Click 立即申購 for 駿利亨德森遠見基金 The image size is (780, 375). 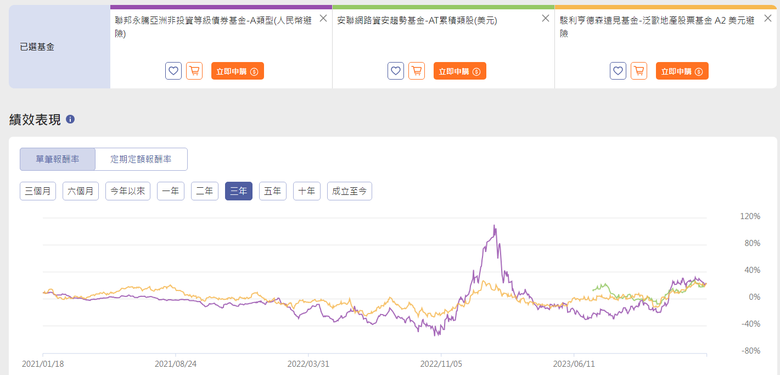(682, 71)
